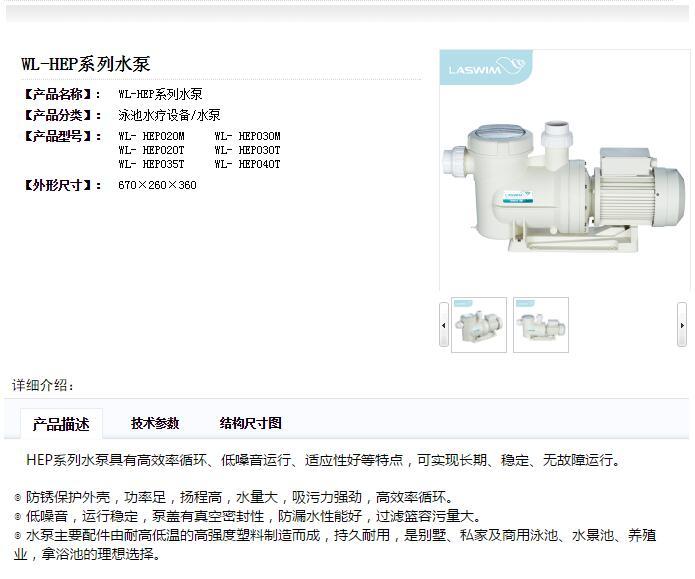Screen dimensions: 695x579
Task: Select the second pump thumbnail image
Action: [x=541, y=325]
